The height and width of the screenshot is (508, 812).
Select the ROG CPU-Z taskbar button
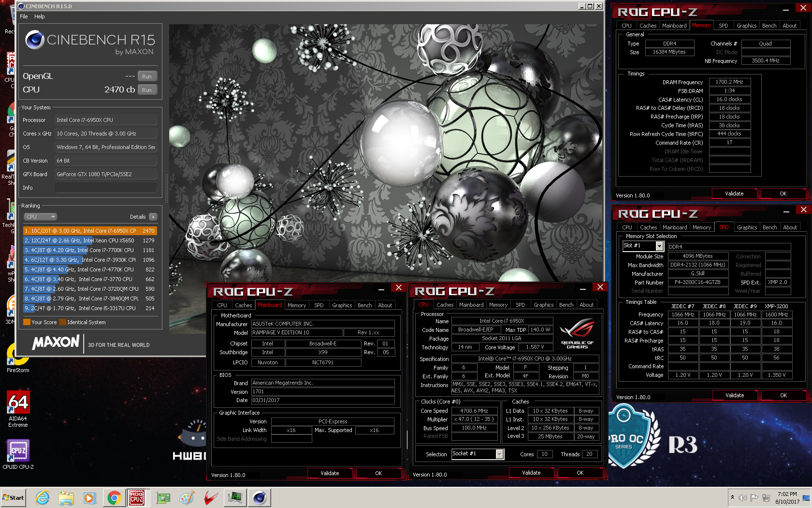137,497
